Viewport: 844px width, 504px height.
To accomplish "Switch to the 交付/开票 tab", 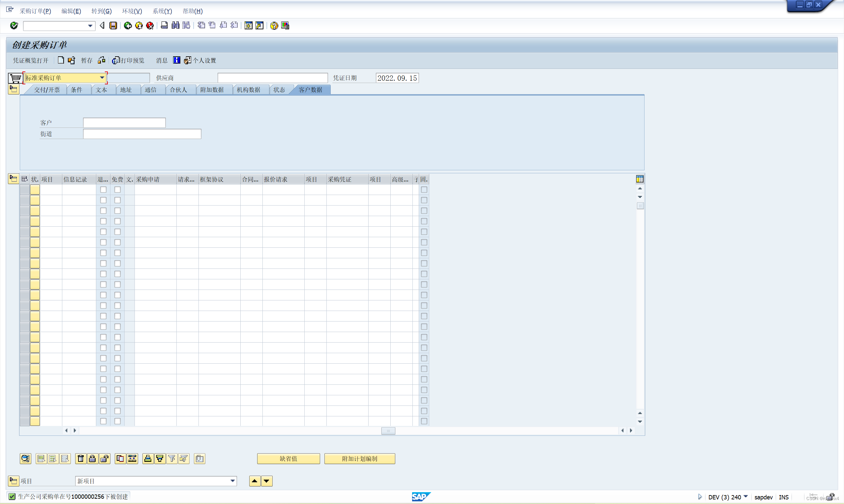I will [47, 90].
